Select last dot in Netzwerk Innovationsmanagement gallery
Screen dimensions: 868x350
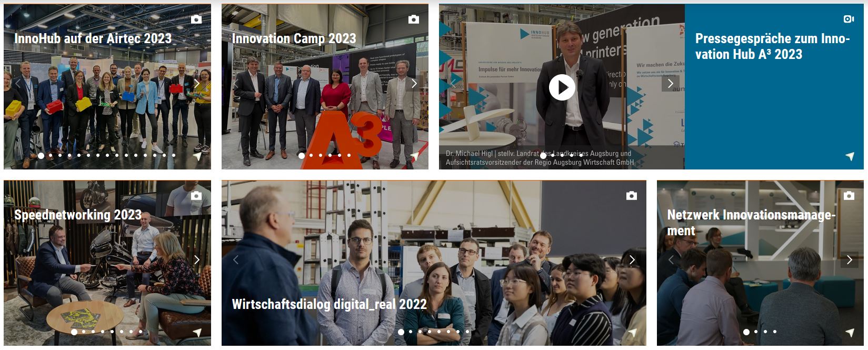pos(775,332)
